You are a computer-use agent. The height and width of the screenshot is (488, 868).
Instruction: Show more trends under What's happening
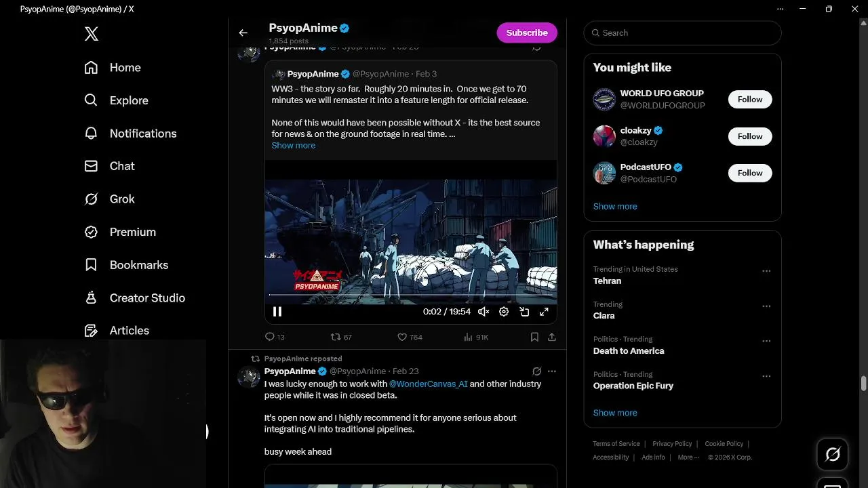(x=615, y=413)
